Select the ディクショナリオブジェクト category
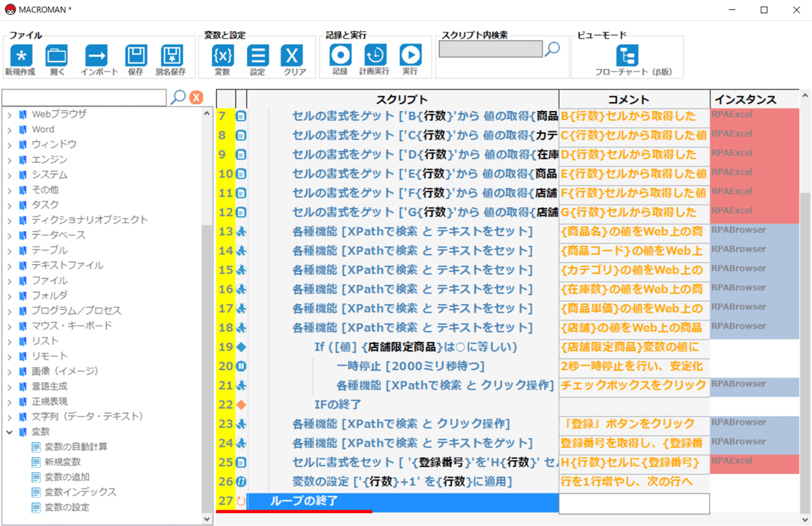The width and height of the screenshot is (812, 526). point(89,220)
